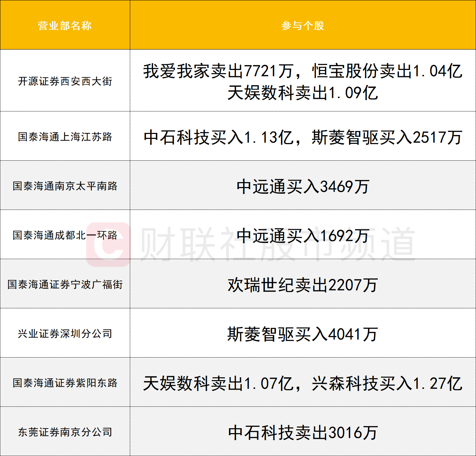Select the row label '东莞证券南京分公司'

65,432
